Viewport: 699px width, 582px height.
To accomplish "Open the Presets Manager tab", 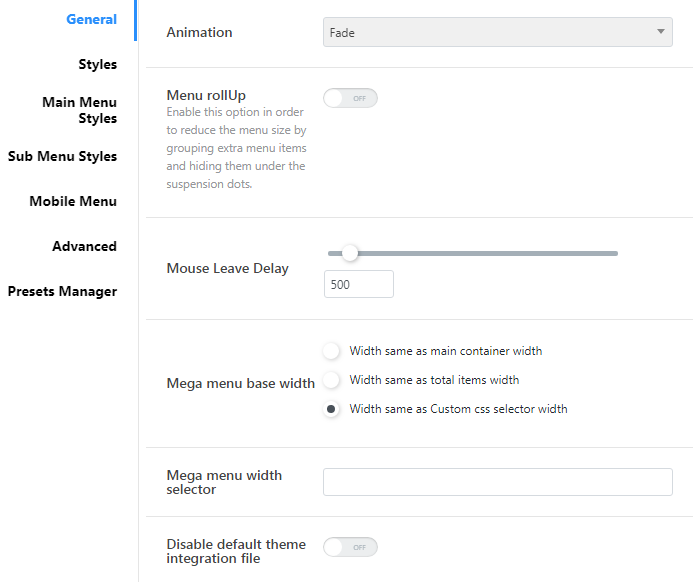I will [62, 291].
